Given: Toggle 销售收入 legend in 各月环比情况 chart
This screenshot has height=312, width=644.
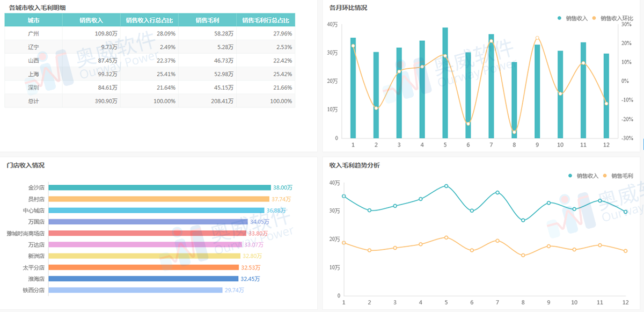Looking at the screenshot, I should click(x=572, y=18).
